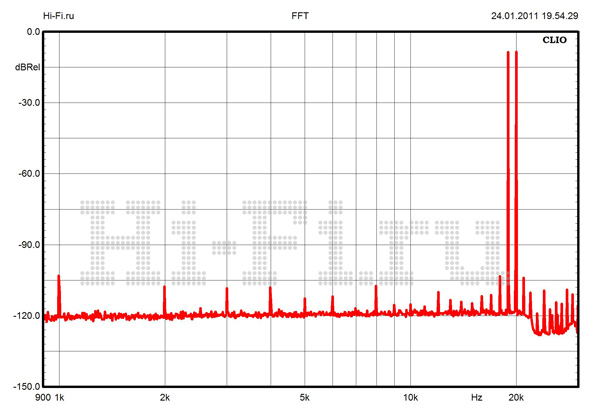The width and height of the screenshot is (600, 405).
Task: Click the 20k frequency axis label
Action: click(515, 397)
